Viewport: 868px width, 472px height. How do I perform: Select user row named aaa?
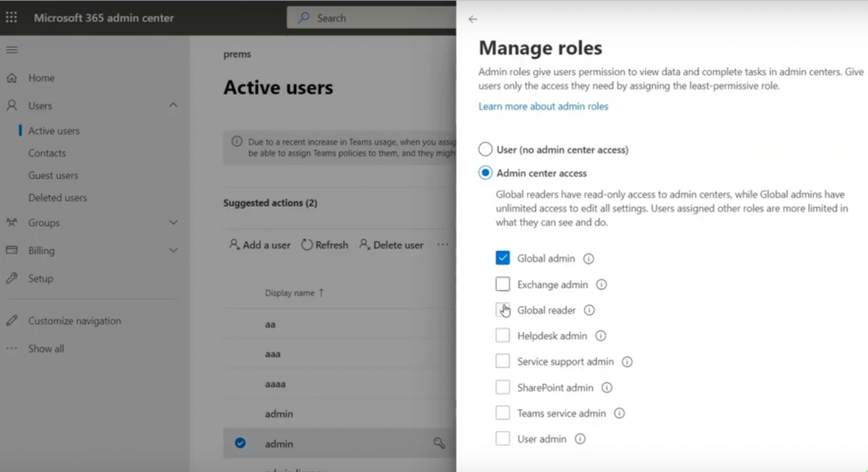[x=272, y=353]
